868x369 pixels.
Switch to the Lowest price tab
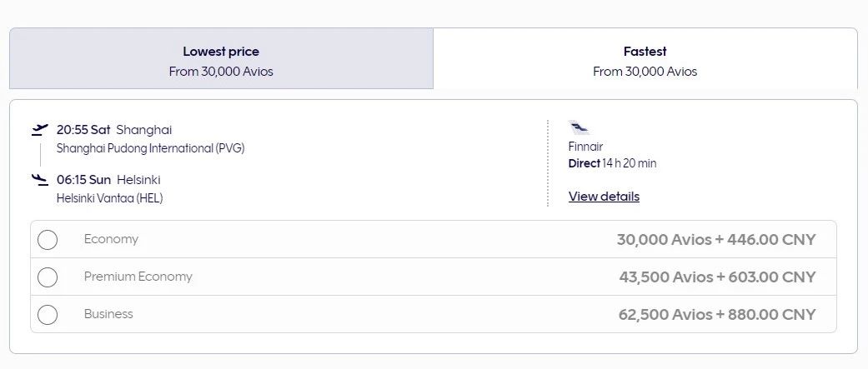pyautogui.click(x=221, y=61)
